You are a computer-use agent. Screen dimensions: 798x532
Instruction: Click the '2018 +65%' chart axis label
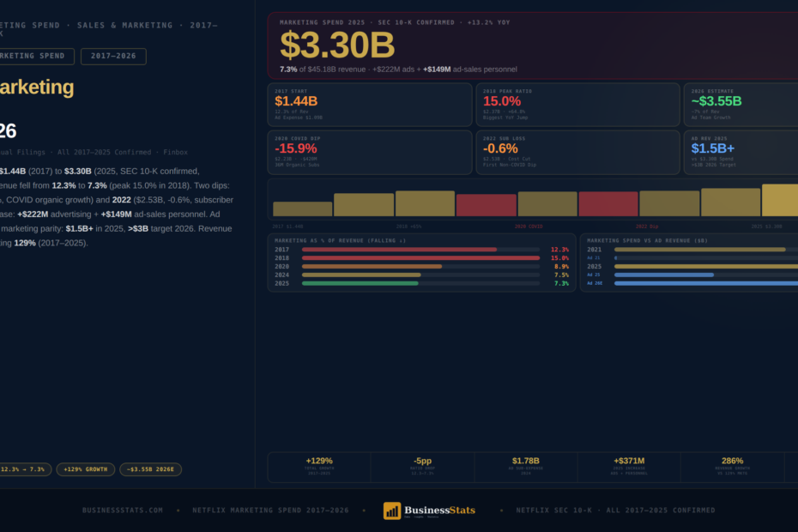click(x=408, y=227)
